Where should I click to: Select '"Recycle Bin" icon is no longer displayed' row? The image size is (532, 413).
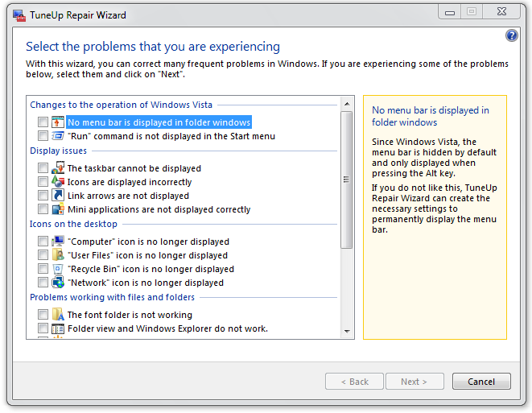click(151, 269)
